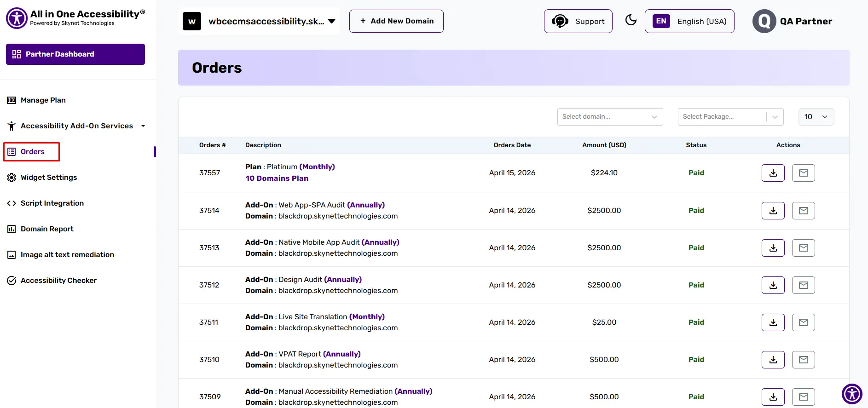Download invoice for order 37512
This screenshot has width=868, height=408.
[x=773, y=285]
